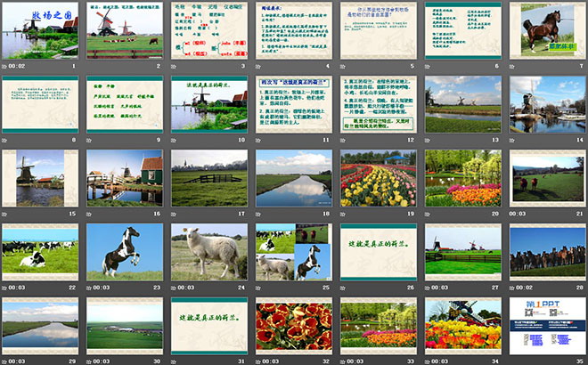Choose slide 22 showing cows lying on grass
Viewport: 588px width, 365px height.
click(39, 252)
